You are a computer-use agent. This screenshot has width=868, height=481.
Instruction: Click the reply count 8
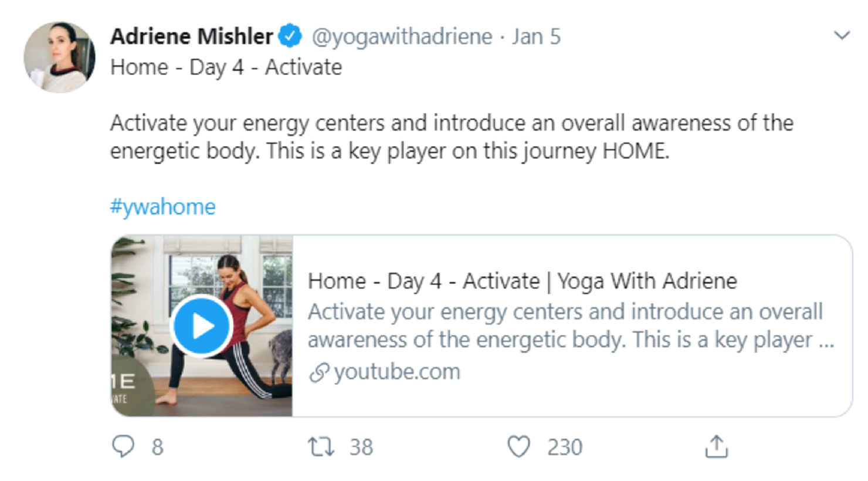point(157,447)
